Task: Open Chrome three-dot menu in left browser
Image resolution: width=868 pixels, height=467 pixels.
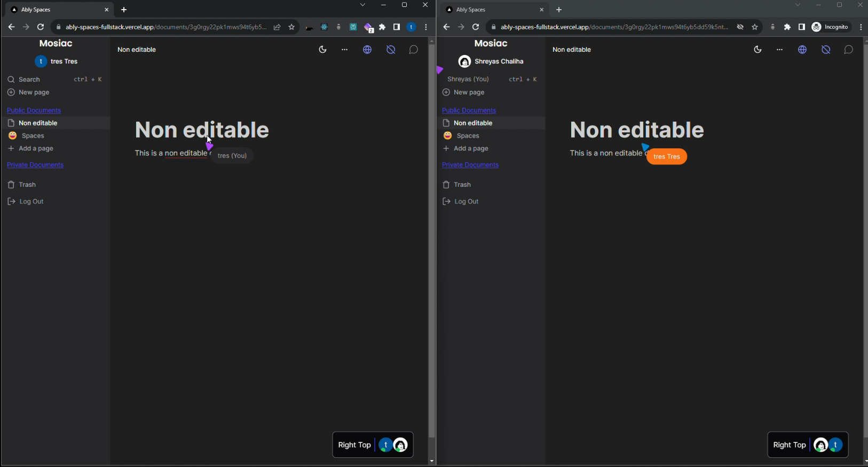Action: click(425, 27)
